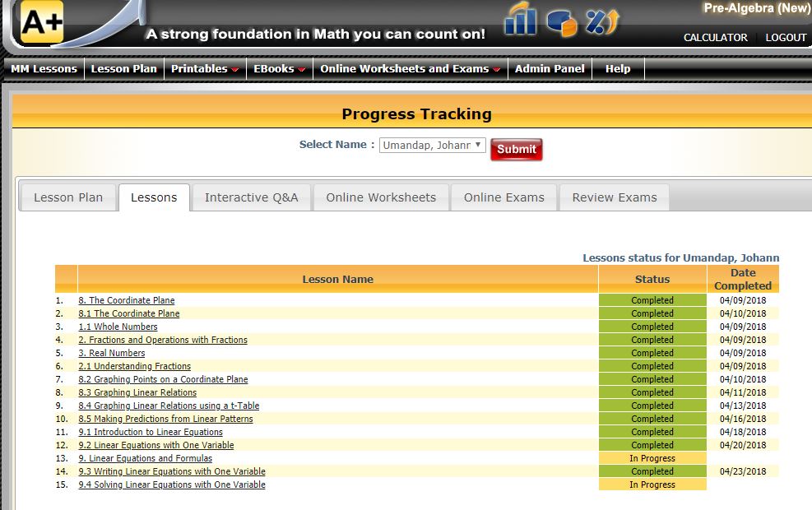This screenshot has height=510, width=812.
Task: Click the red Submit button
Action: click(x=517, y=149)
